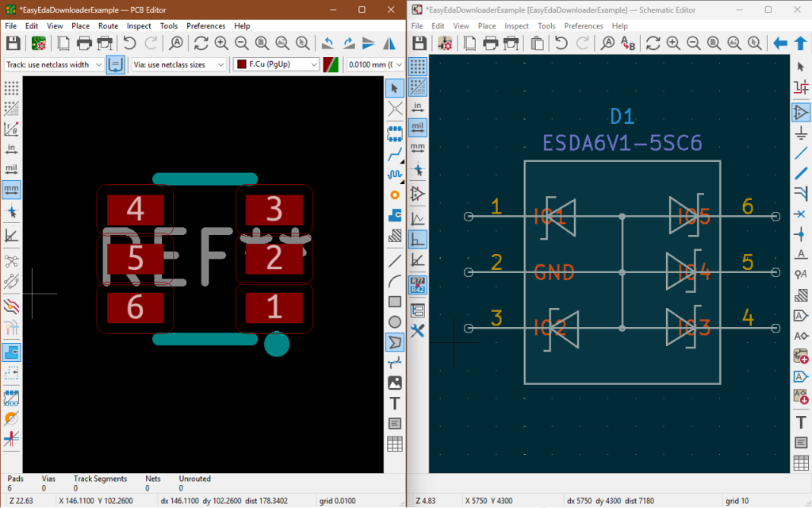Open the Route menu in PCB Editor
The image size is (812, 508).
pos(108,25)
